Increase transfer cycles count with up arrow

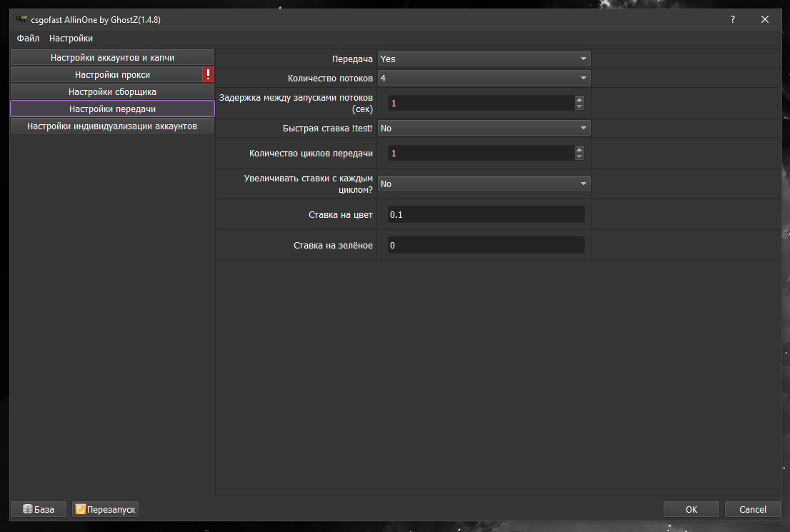(x=579, y=150)
